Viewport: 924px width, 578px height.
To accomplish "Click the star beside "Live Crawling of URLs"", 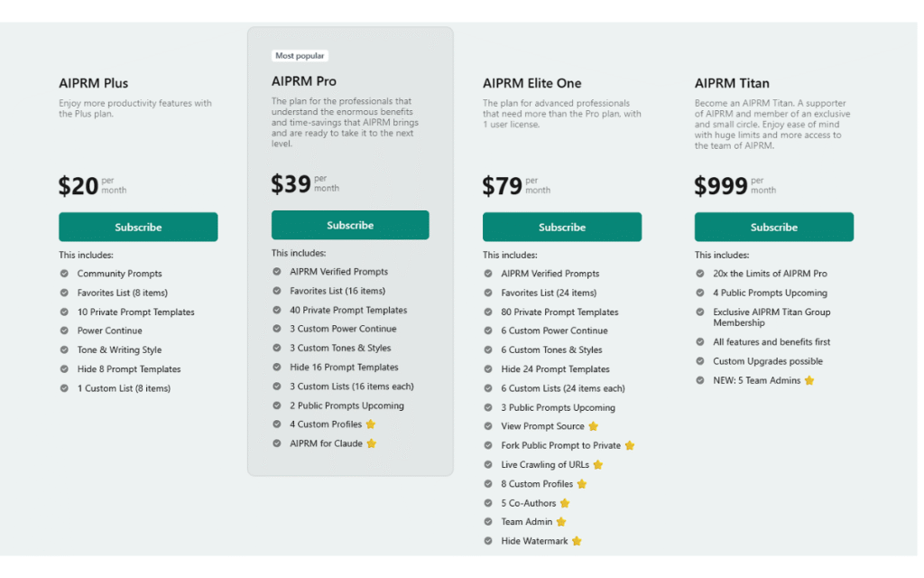I will 598,465.
